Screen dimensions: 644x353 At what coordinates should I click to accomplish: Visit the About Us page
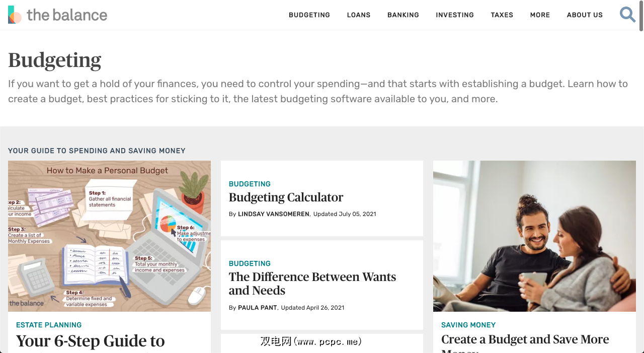(585, 15)
